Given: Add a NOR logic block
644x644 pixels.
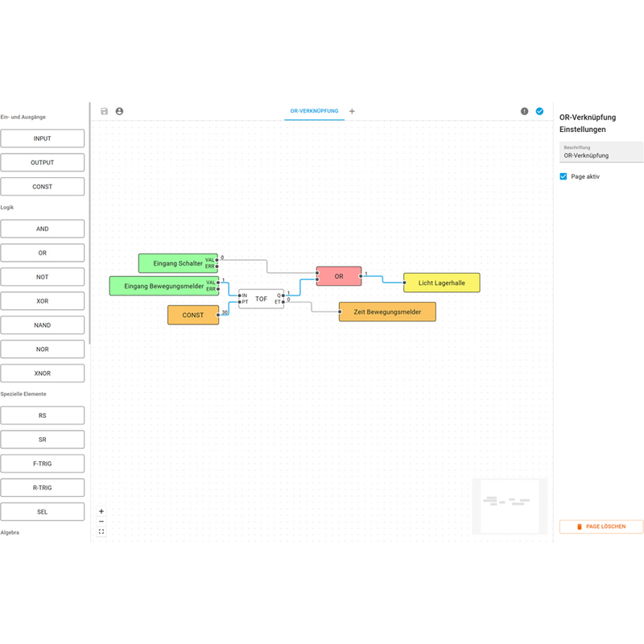Looking at the screenshot, I should click(43, 349).
